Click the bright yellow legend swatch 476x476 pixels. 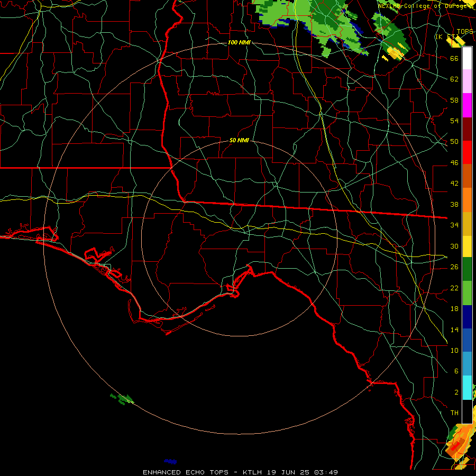pyautogui.click(x=467, y=246)
